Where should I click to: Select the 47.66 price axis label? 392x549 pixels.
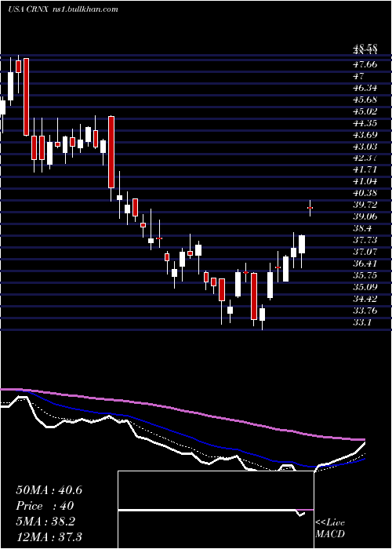[365, 64]
